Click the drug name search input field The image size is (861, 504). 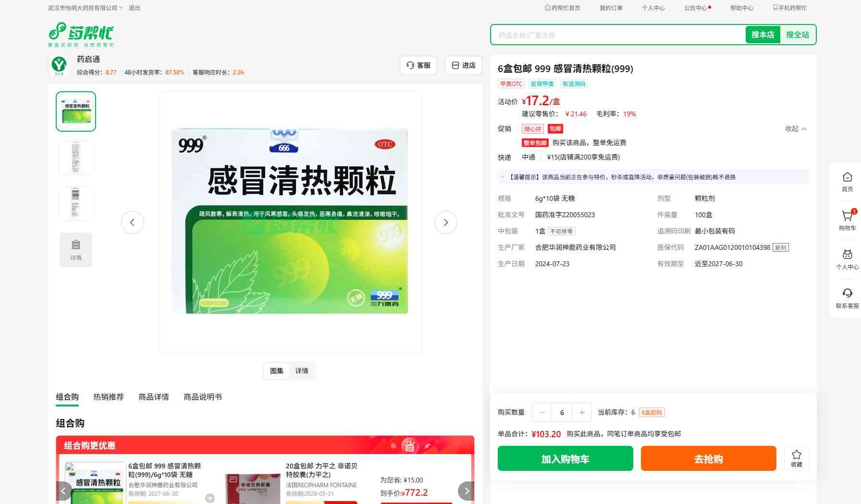click(x=617, y=35)
